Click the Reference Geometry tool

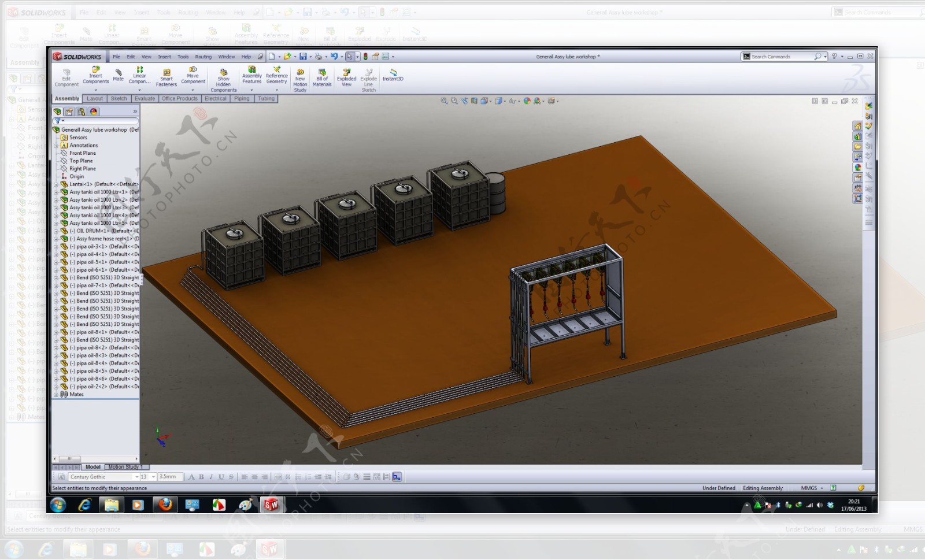tap(276, 75)
